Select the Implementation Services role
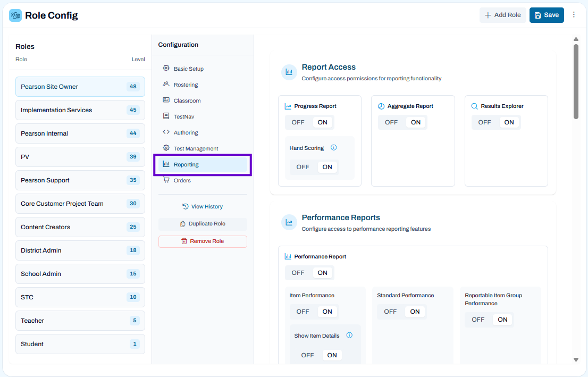 [x=80, y=110]
